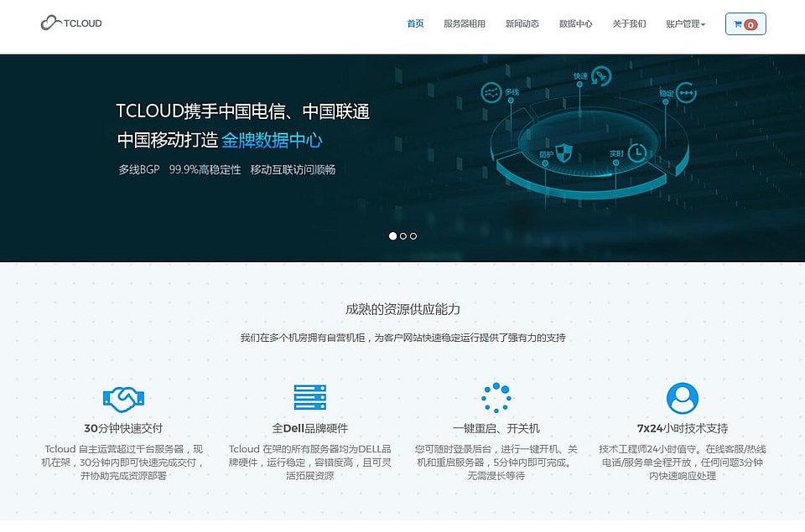This screenshot has height=532, width=805.
Task: Switch to the second banner slide
Action: 403,236
